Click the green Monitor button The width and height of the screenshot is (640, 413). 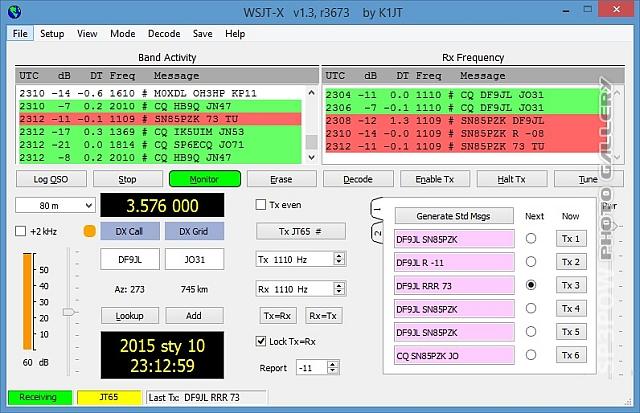[x=204, y=179]
